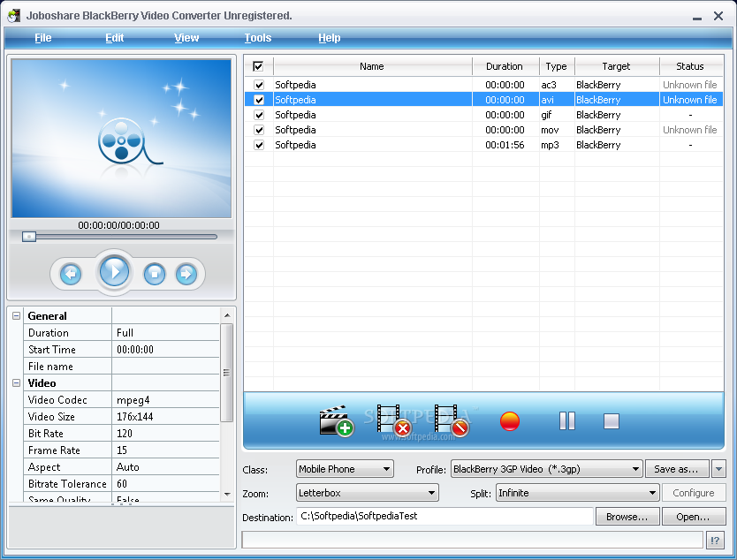Image resolution: width=737 pixels, height=560 pixels.
Task: Open the Help menu
Action: pos(329,38)
